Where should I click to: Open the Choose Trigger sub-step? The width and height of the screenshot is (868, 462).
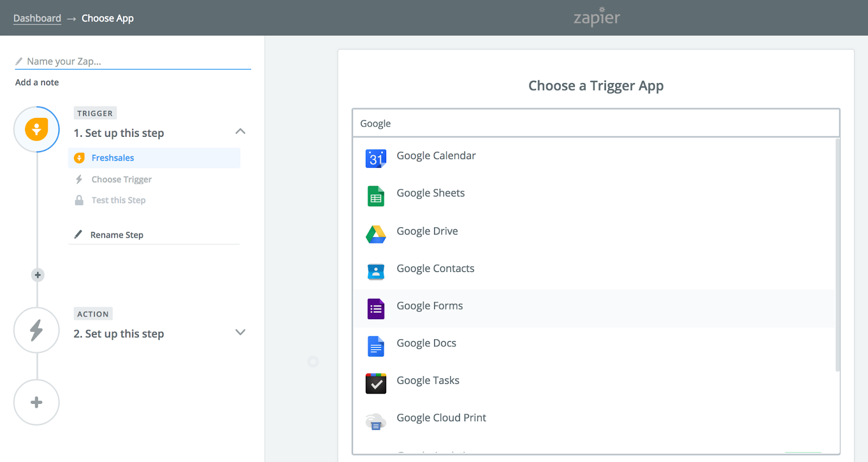(x=122, y=179)
